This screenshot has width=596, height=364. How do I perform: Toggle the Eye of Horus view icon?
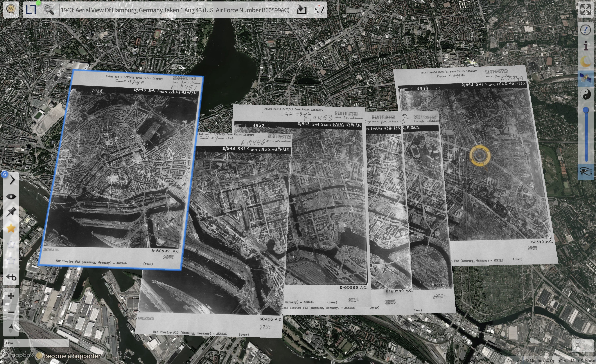pos(586,172)
